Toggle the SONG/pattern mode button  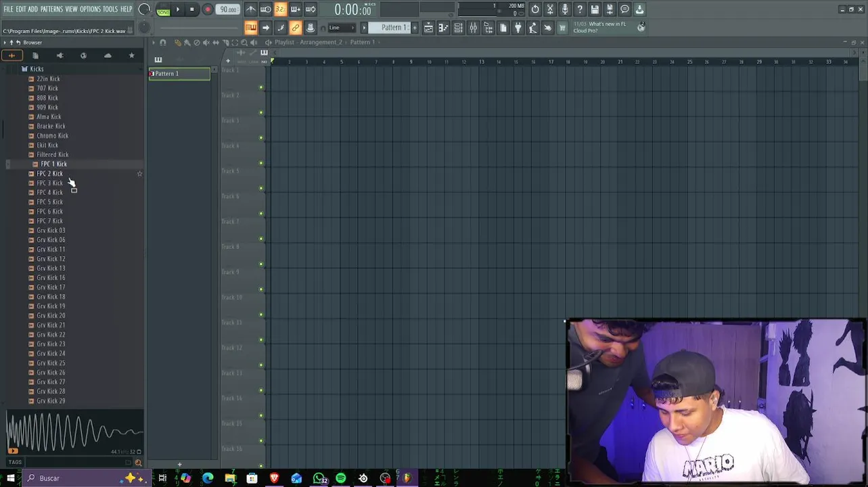coord(164,10)
